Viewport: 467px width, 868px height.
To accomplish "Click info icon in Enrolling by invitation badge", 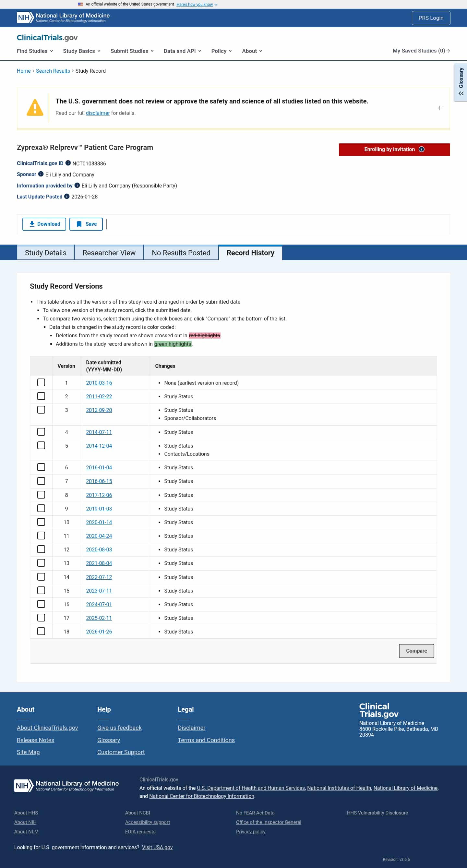I will [x=422, y=149].
